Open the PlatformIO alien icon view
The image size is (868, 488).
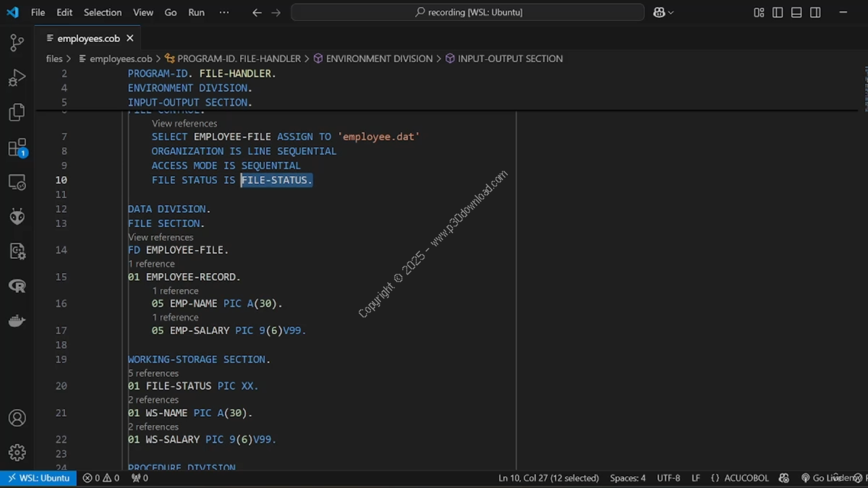pos(17,217)
